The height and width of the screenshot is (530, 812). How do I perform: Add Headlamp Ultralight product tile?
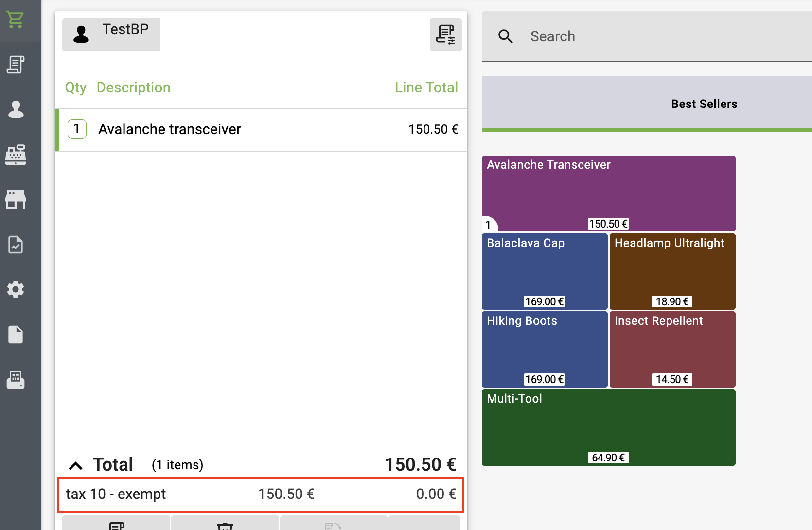[672, 271]
